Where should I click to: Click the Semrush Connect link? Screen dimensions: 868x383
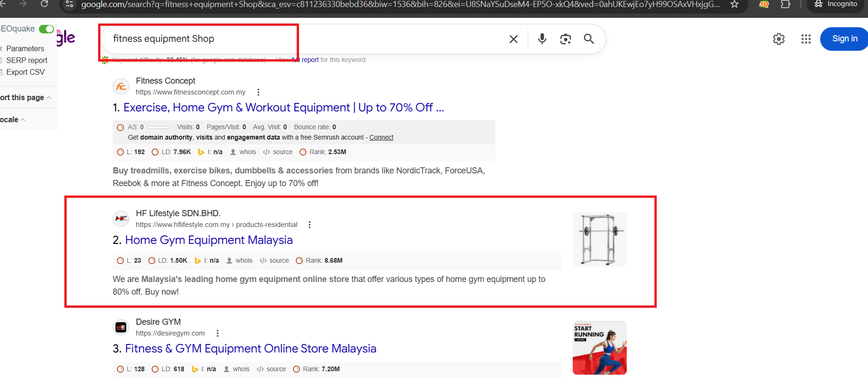coord(381,137)
